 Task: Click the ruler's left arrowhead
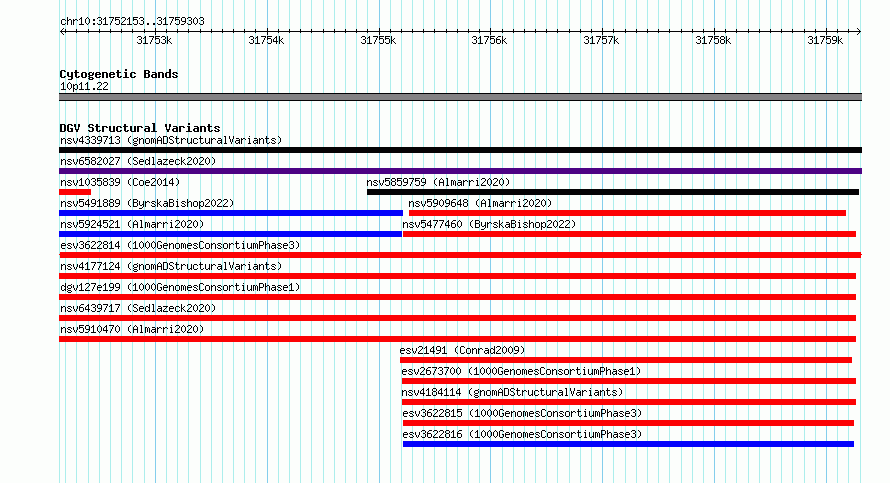(x=62, y=32)
